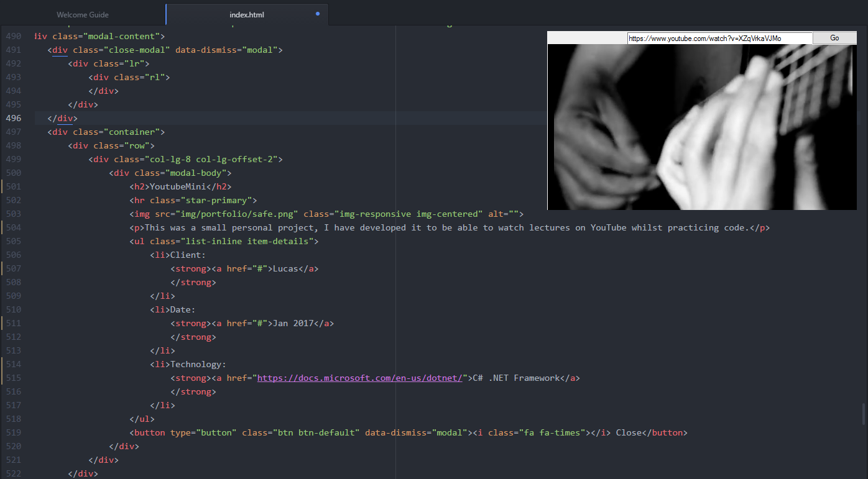Click the Go button in the video window

(834, 38)
